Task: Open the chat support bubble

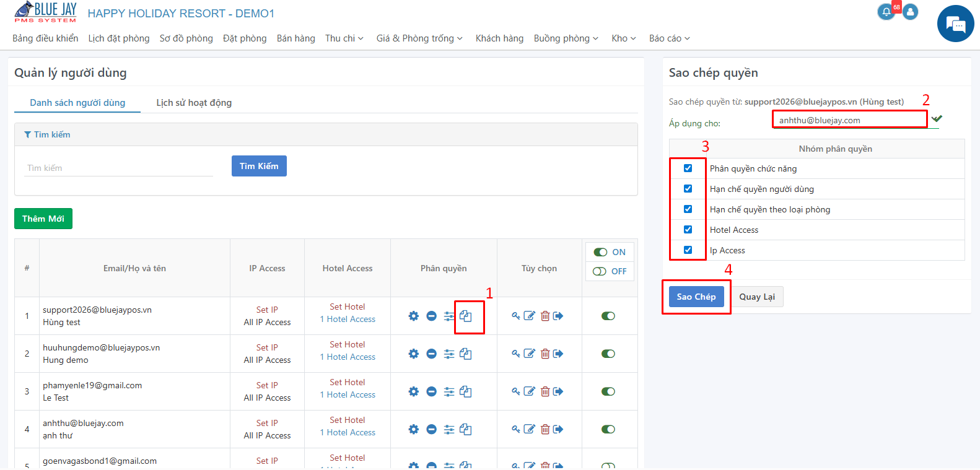Action: (956, 24)
